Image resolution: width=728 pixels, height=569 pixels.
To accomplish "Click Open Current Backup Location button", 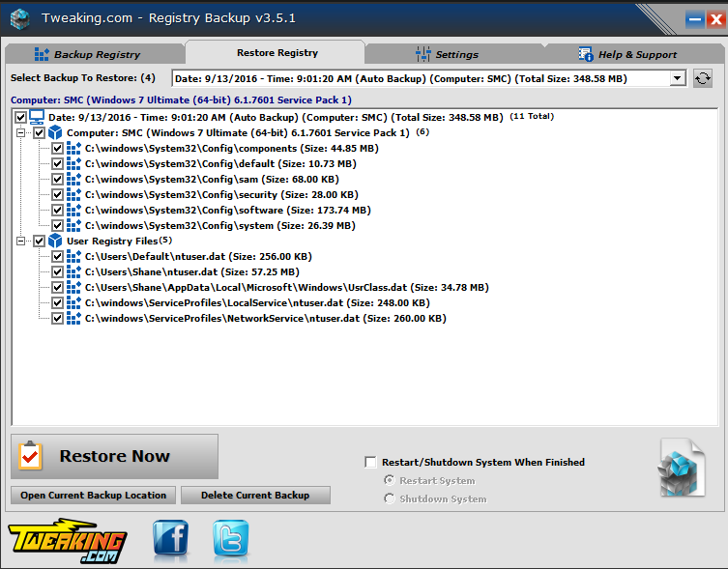I will coord(94,496).
